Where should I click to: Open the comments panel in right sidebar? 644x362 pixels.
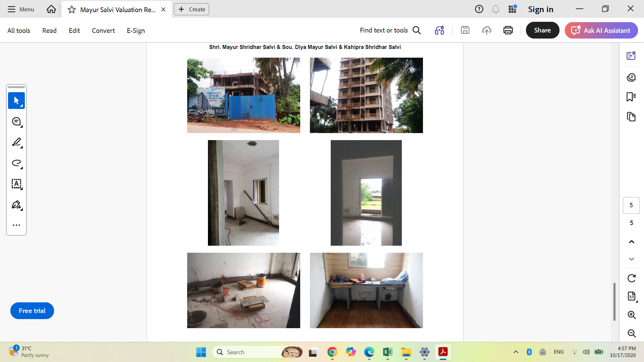click(631, 77)
